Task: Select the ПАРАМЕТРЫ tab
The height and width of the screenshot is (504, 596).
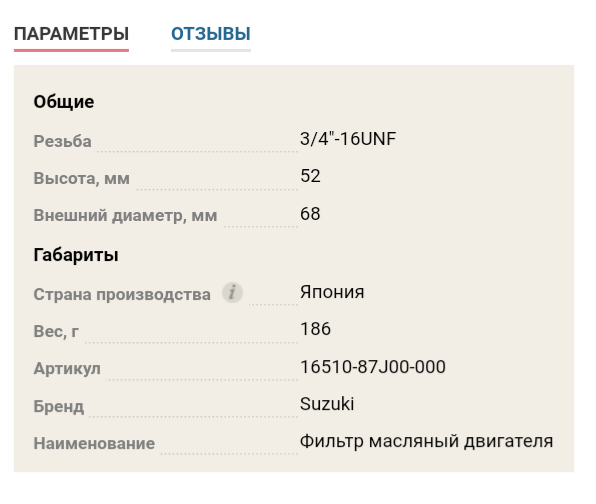Action: point(71,34)
